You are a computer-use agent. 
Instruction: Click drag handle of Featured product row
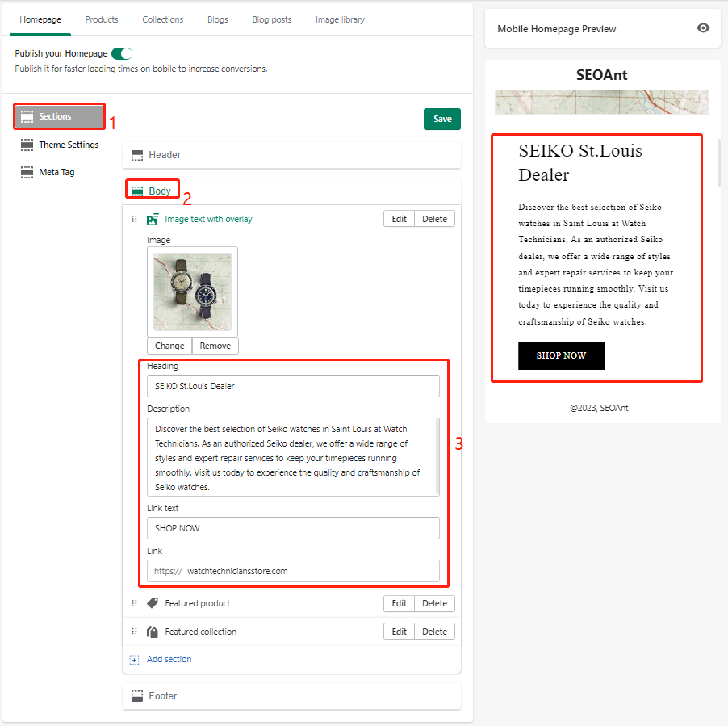pyautogui.click(x=134, y=603)
